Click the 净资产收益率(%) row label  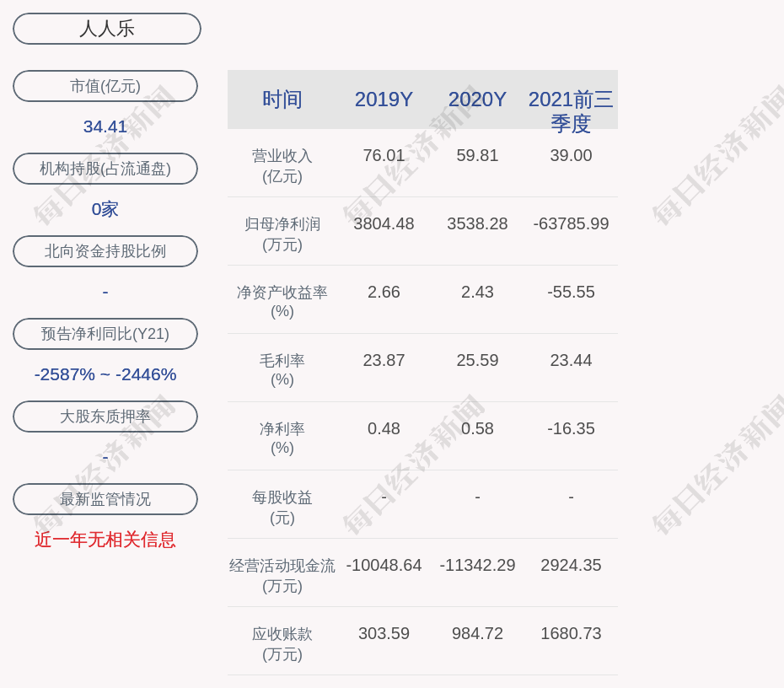coord(282,302)
